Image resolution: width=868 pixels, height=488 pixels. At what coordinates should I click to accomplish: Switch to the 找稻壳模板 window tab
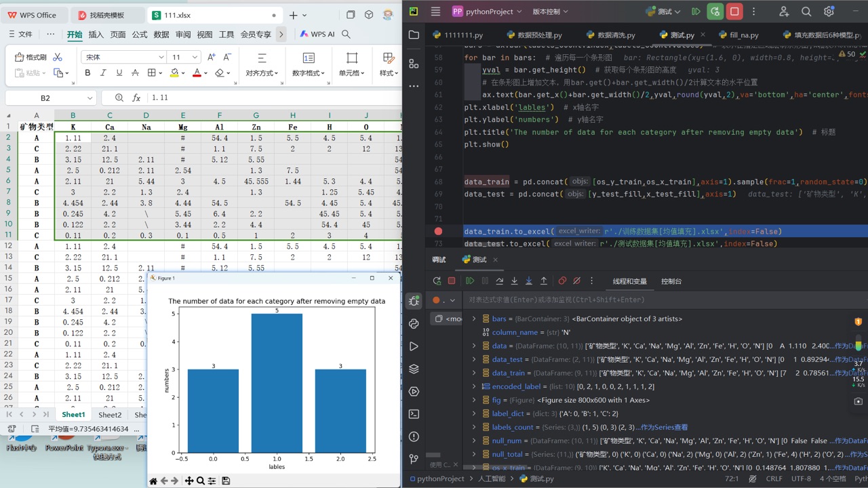tap(107, 15)
